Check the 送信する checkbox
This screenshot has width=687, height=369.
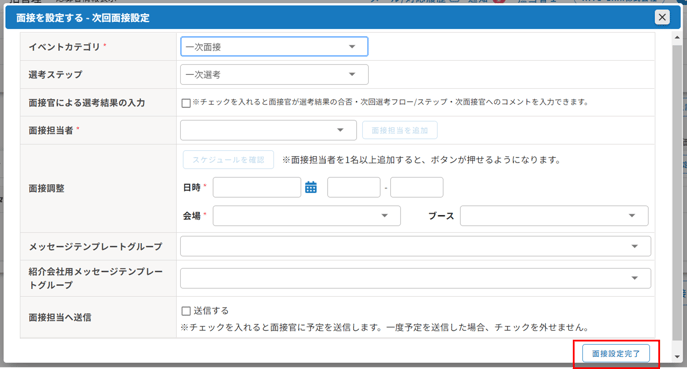click(186, 311)
